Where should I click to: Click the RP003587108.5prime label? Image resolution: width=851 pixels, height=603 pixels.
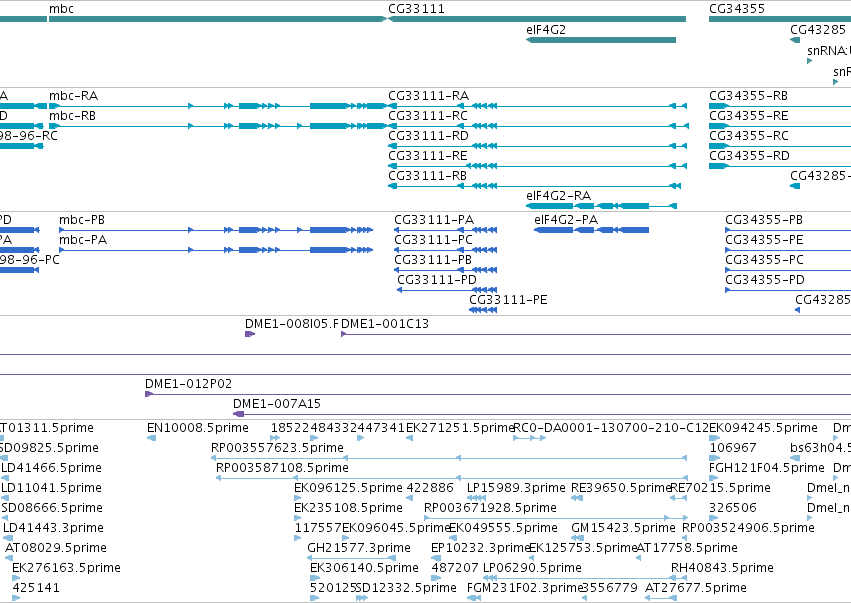tap(282, 468)
